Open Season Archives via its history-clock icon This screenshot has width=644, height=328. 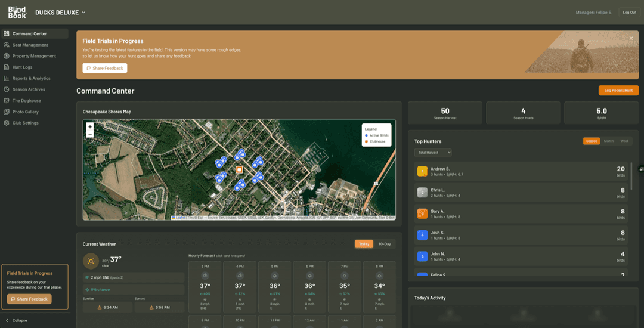(6, 89)
